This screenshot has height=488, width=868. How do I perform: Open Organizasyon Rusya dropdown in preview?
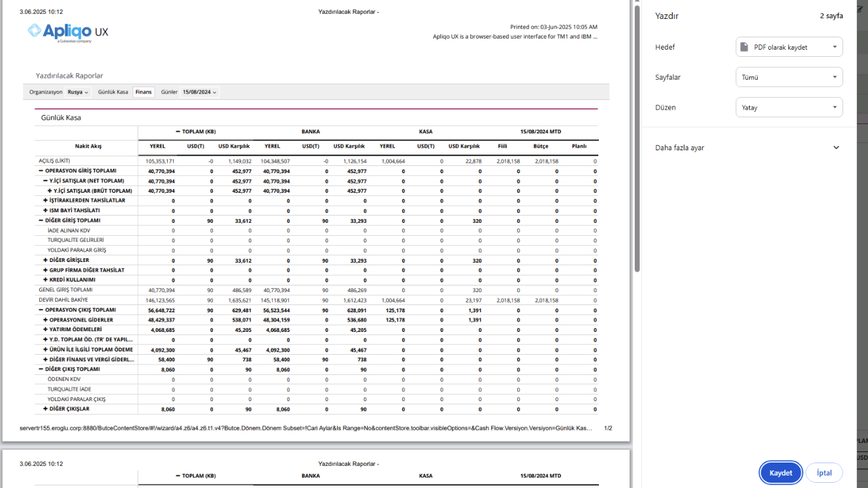point(78,92)
